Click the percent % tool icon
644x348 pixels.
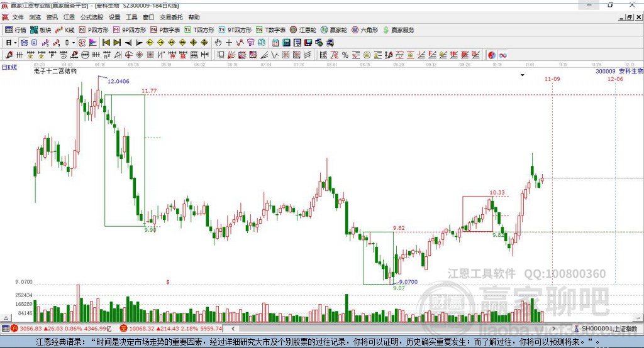click(x=345, y=55)
